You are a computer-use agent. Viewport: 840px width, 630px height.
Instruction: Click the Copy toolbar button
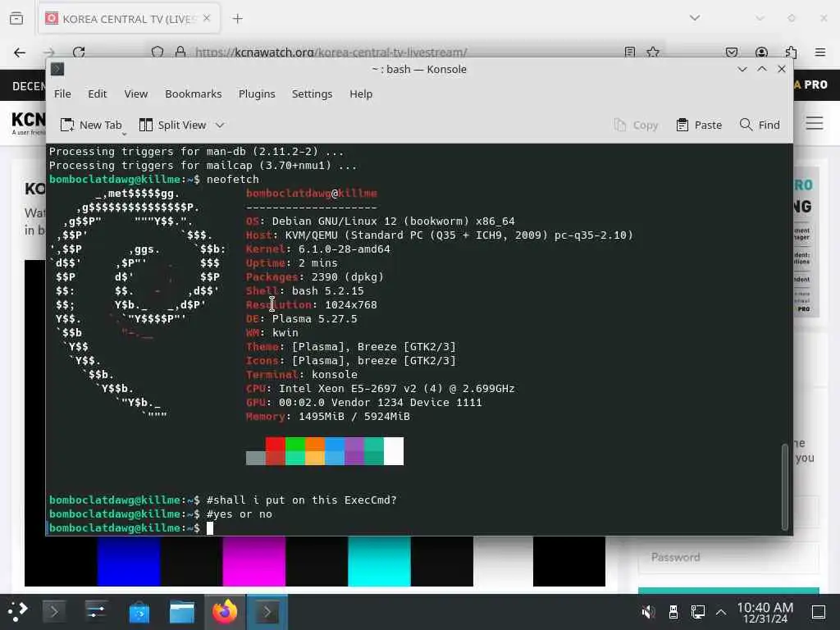(636, 125)
